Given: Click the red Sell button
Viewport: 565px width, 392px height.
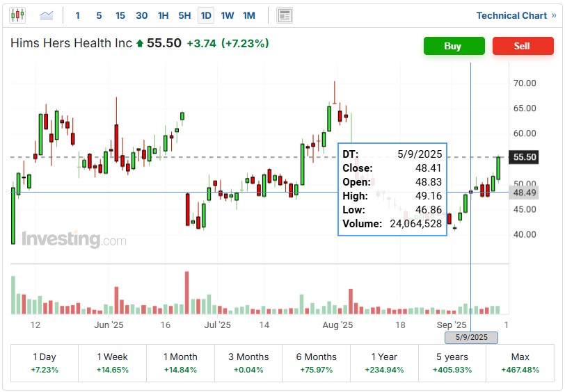Looking at the screenshot, I should point(523,46).
